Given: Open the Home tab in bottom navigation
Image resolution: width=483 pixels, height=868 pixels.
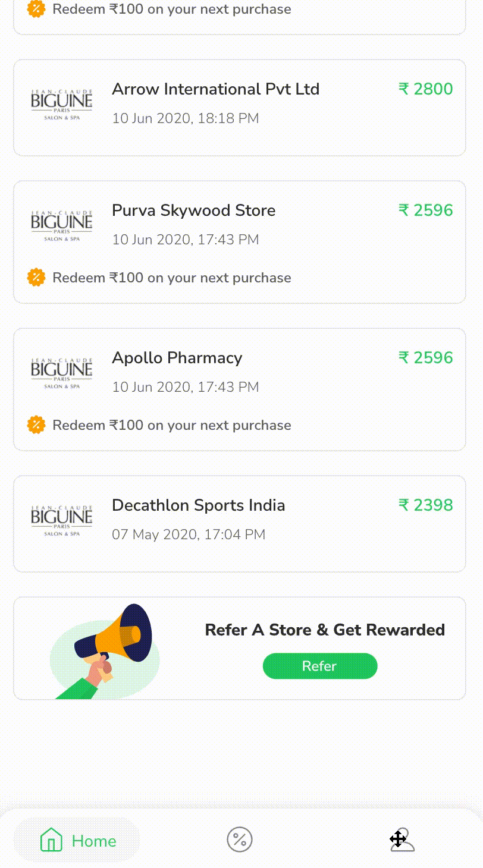Looking at the screenshot, I should [x=77, y=841].
